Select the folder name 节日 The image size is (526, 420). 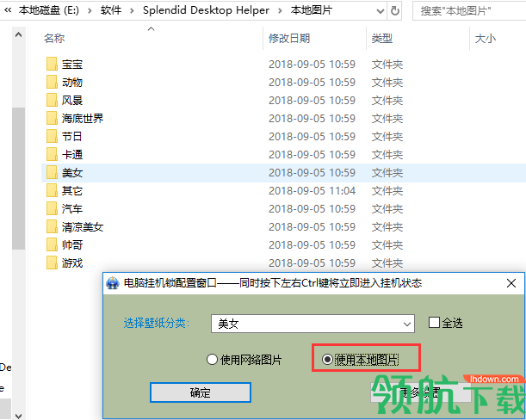(x=72, y=137)
